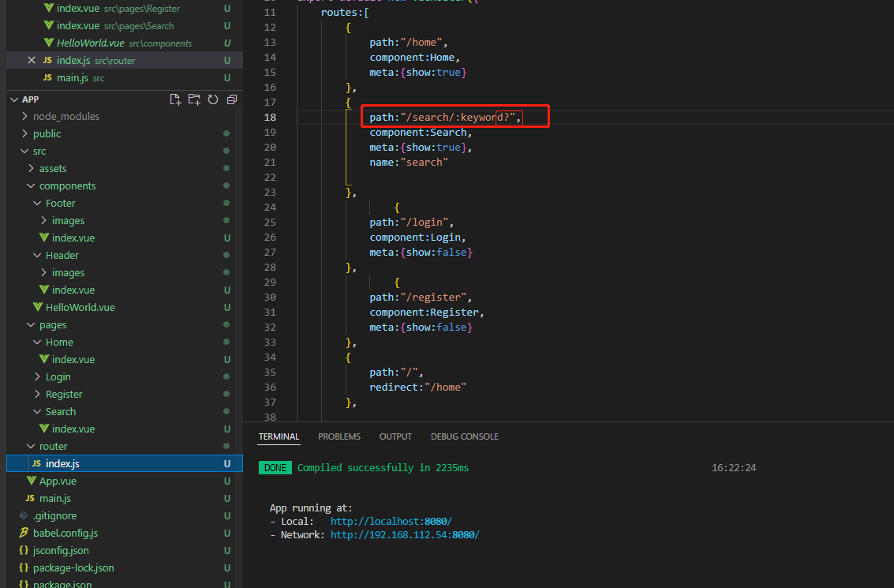
Task: Show the OUTPUT panel tab
Action: click(395, 436)
